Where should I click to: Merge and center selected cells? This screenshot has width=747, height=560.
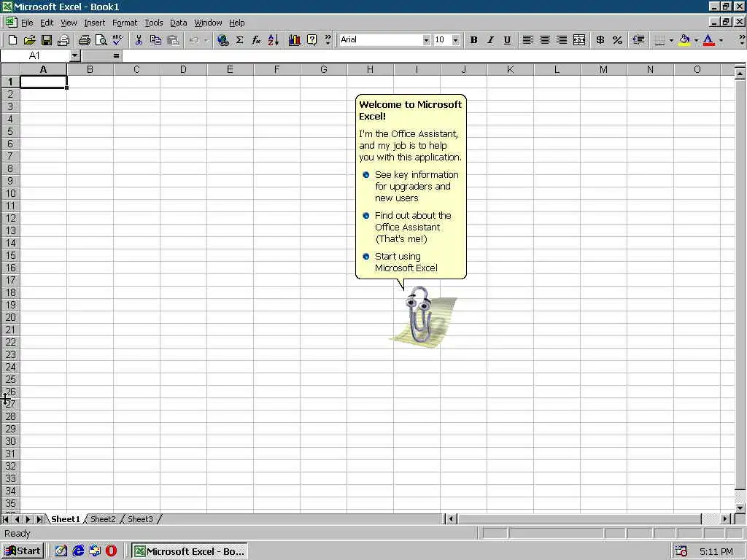coord(578,40)
